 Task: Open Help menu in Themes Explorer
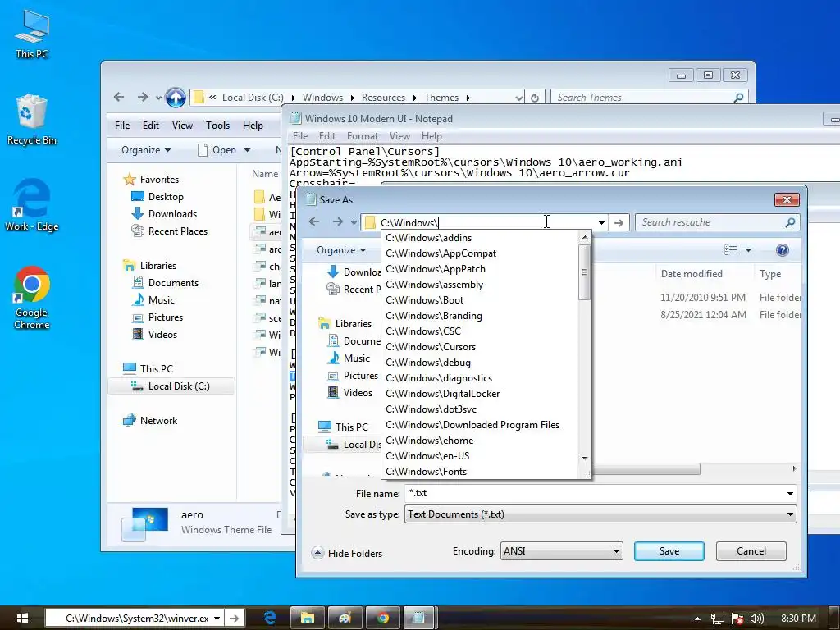pyautogui.click(x=253, y=126)
